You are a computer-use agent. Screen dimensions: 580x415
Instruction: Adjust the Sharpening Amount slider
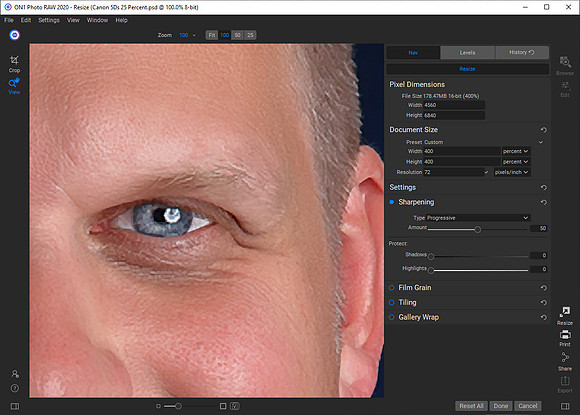point(478,229)
